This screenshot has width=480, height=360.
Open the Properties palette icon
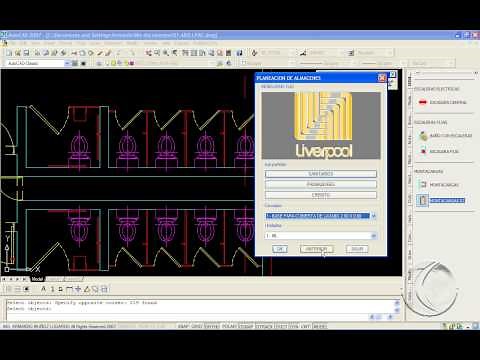click(x=185, y=53)
